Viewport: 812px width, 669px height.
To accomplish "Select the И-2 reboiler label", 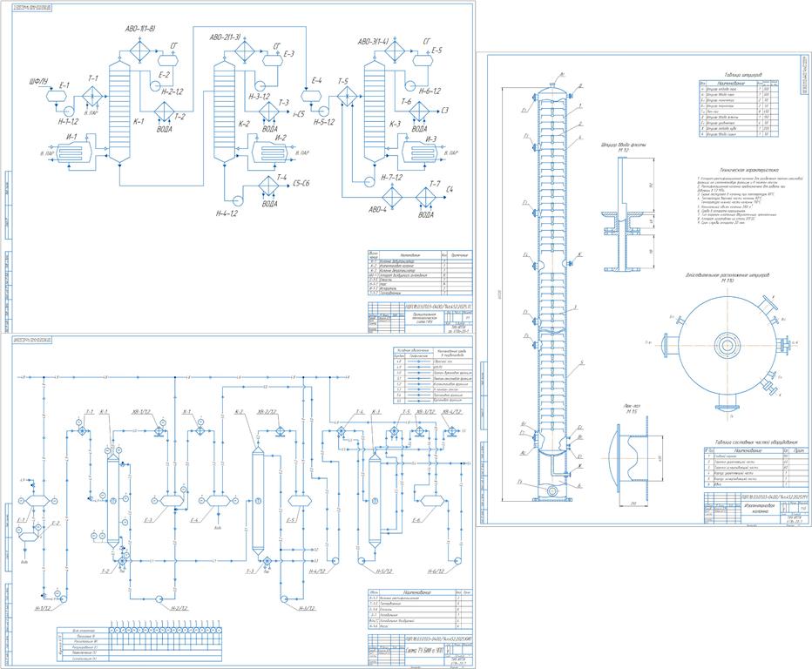I will pyautogui.click(x=281, y=138).
